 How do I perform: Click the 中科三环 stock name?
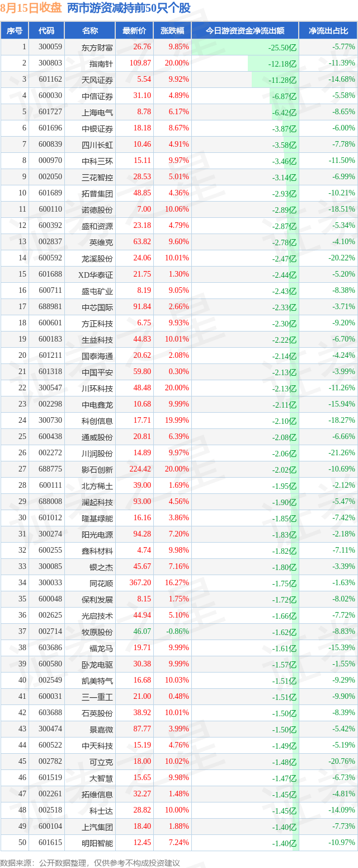[x=97, y=161]
